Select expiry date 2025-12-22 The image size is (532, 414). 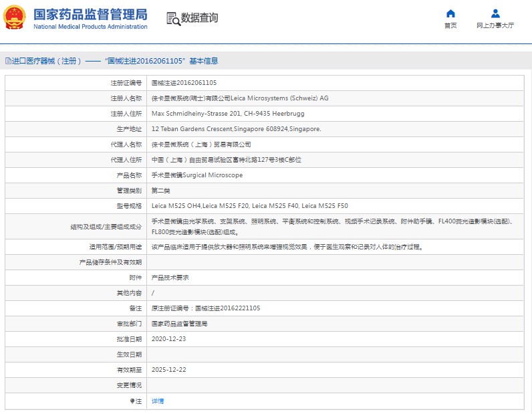pos(168,369)
